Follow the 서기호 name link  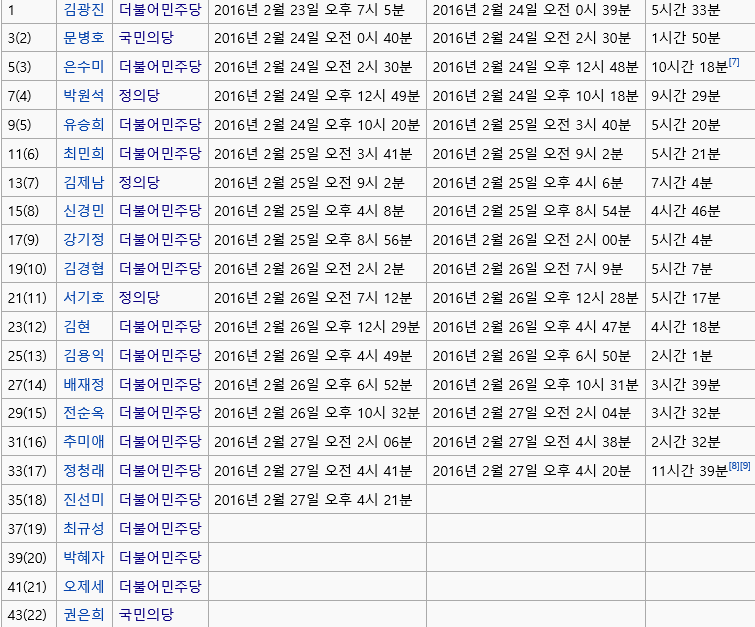coord(84,297)
